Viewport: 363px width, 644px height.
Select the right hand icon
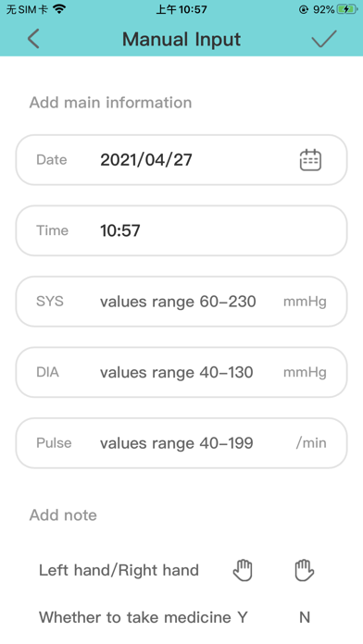pos(305,570)
